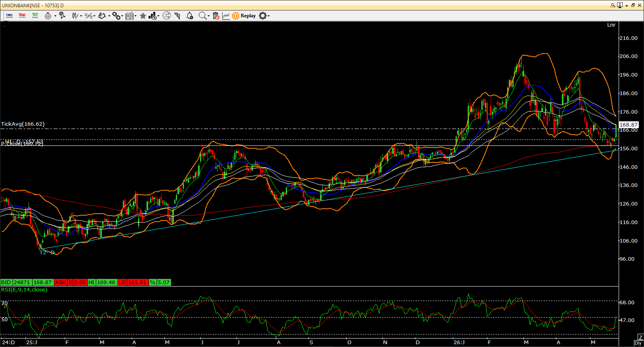Image resolution: width=644 pixels, height=347 pixels.
Task: Toggle the Dly interval at bottom right
Action: point(638,343)
